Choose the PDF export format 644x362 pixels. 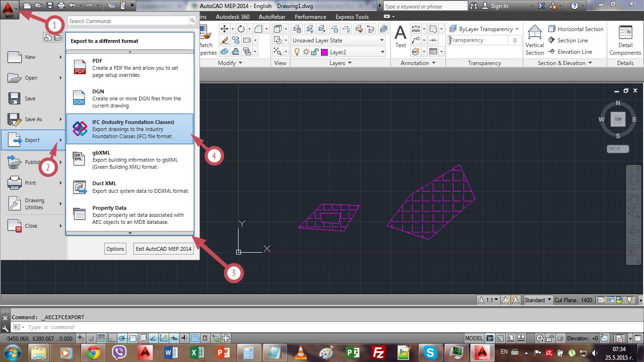[130, 67]
